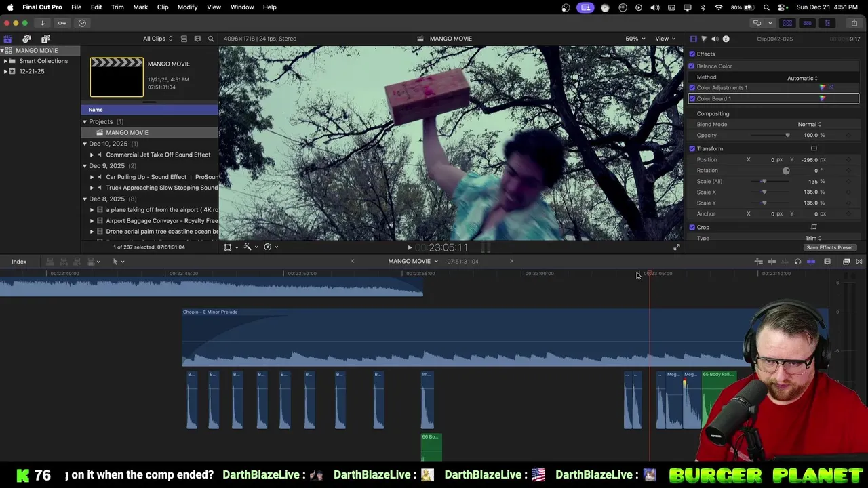The image size is (868, 488).
Task: Click the Rotation dial control
Action: point(786,171)
